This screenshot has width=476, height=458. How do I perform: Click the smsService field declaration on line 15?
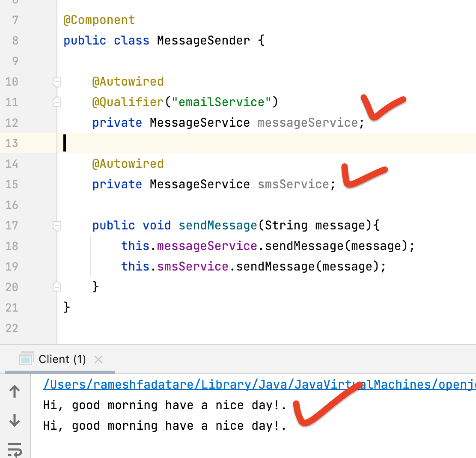[x=293, y=184]
